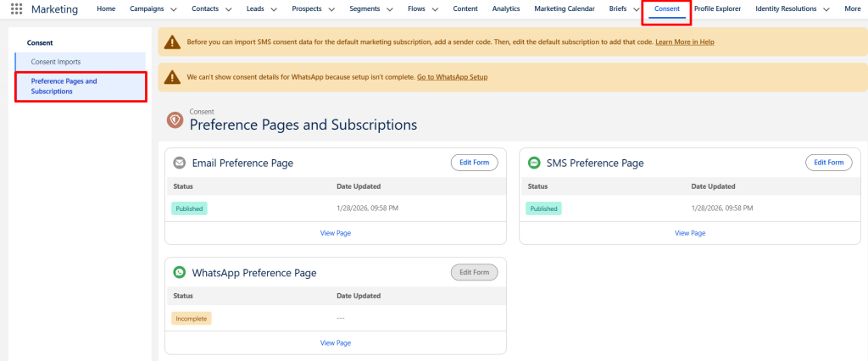Open the Campaigns tab
Screen dimensions: 868x361
(x=147, y=8)
